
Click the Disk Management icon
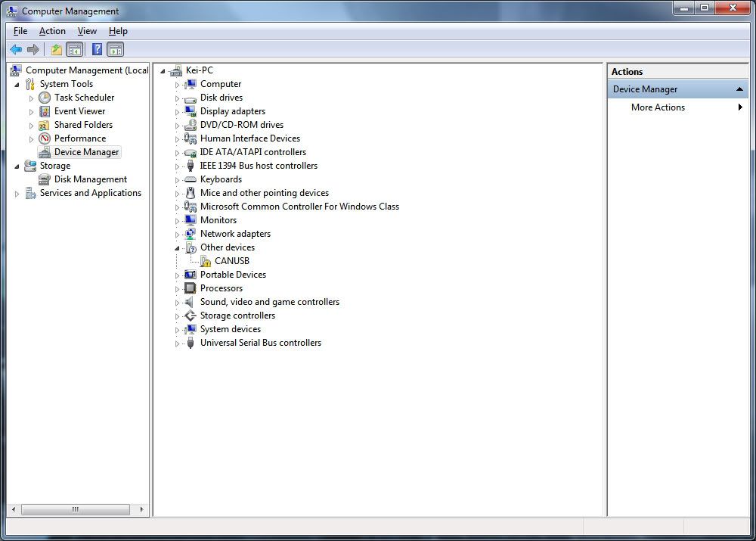pyautogui.click(x=45, y=179)
